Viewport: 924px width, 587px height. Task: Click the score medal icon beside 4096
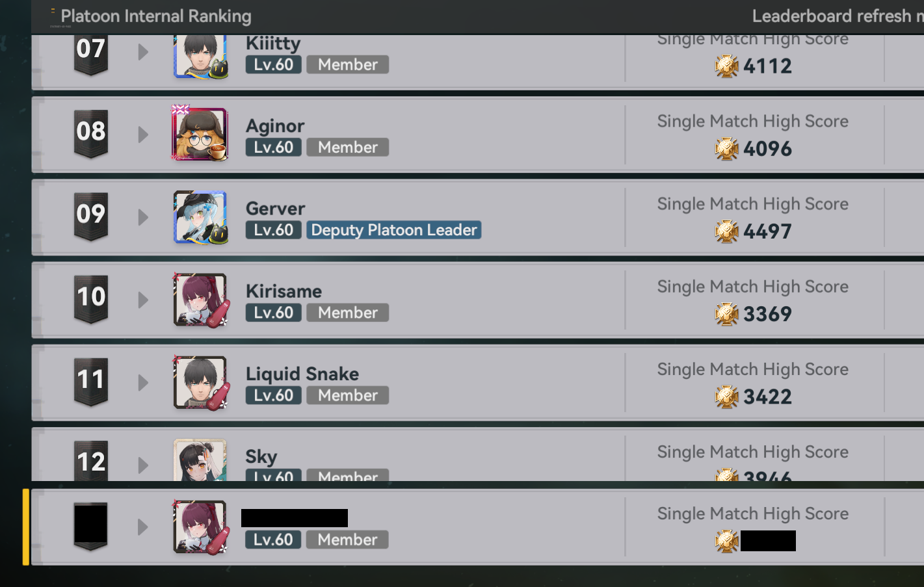point(726,149)
